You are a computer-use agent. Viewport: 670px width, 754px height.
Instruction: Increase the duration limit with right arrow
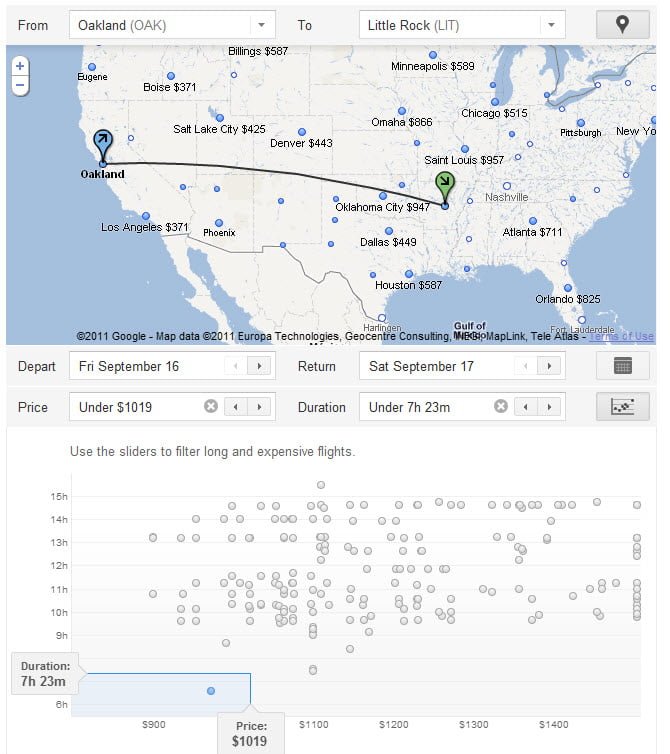tap(549, 407)
